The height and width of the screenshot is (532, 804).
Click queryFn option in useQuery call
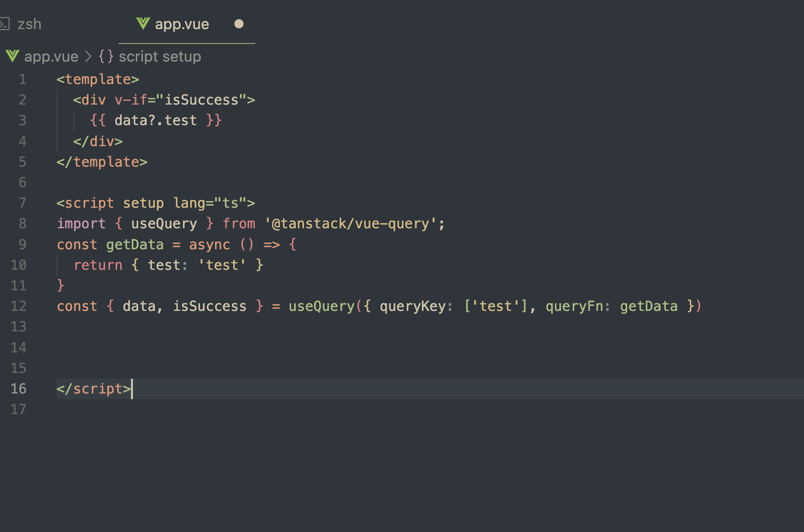point(574,306)
